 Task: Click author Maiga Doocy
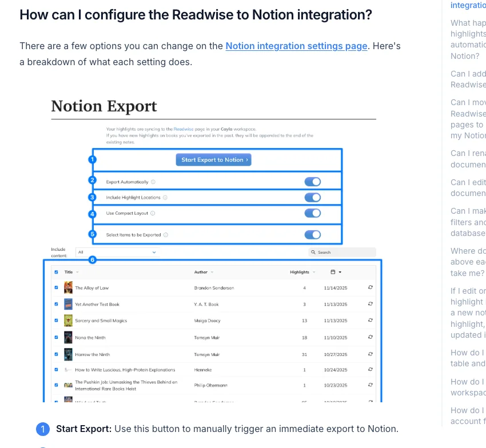207,321
